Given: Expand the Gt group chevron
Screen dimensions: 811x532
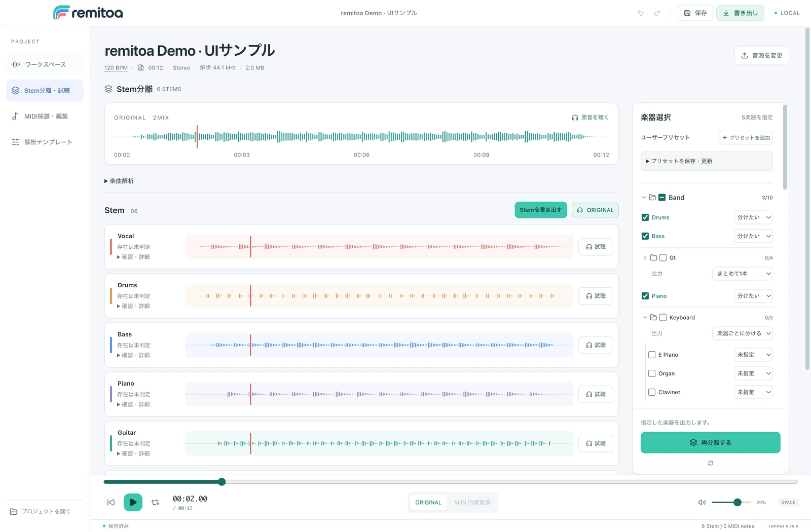Looking at the screenshot, I should pos(645,257).
